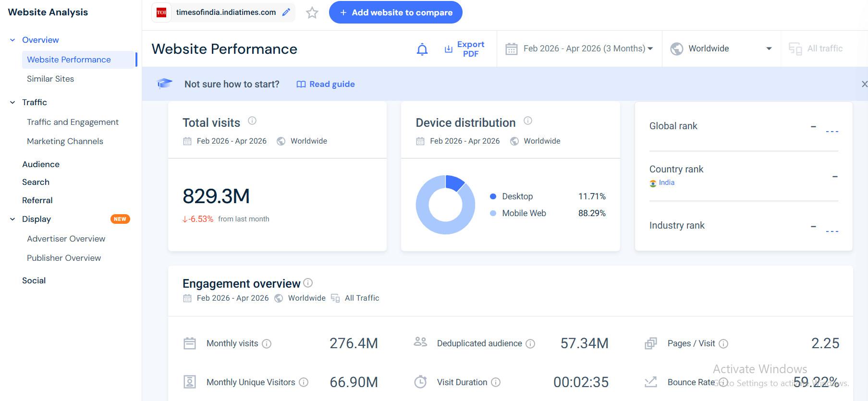Open the Audience section

point(41,164)
